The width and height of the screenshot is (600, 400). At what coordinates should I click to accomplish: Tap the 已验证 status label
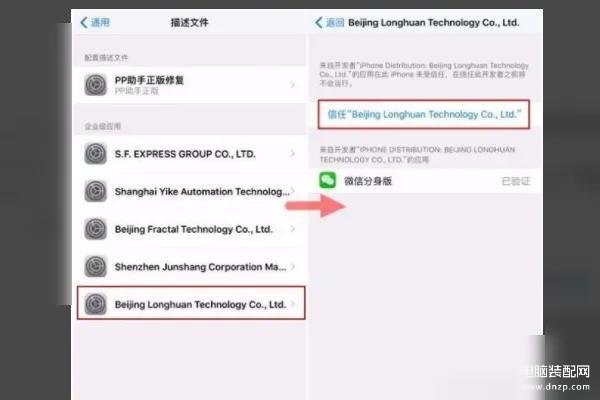tap(516, 181)
